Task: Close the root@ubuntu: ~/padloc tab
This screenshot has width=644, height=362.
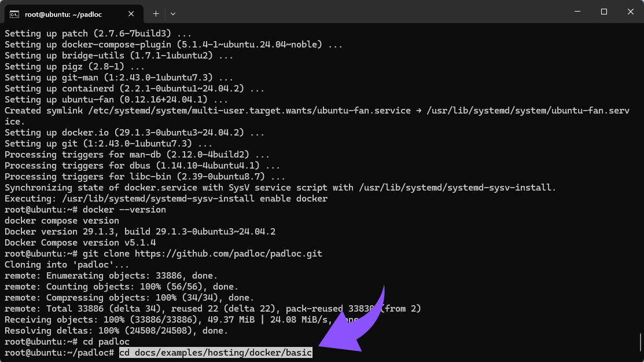Action: [x=131, y=14]
